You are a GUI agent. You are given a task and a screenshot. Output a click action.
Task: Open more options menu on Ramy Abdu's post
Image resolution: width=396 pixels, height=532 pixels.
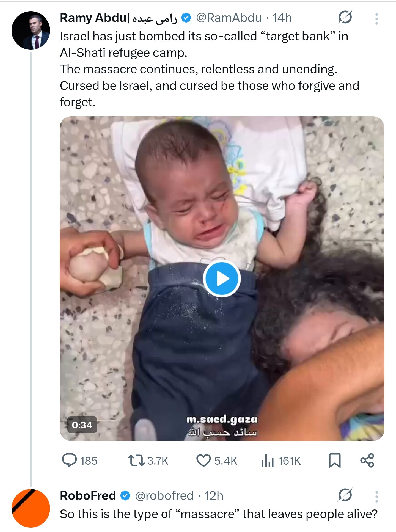pyautogui.click(x=376, y=19)
